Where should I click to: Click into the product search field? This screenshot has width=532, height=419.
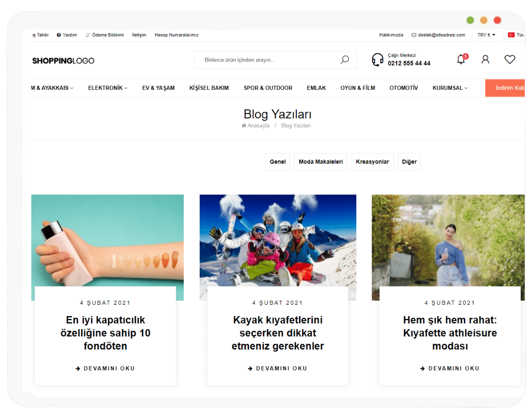click(x=268, y=60)
